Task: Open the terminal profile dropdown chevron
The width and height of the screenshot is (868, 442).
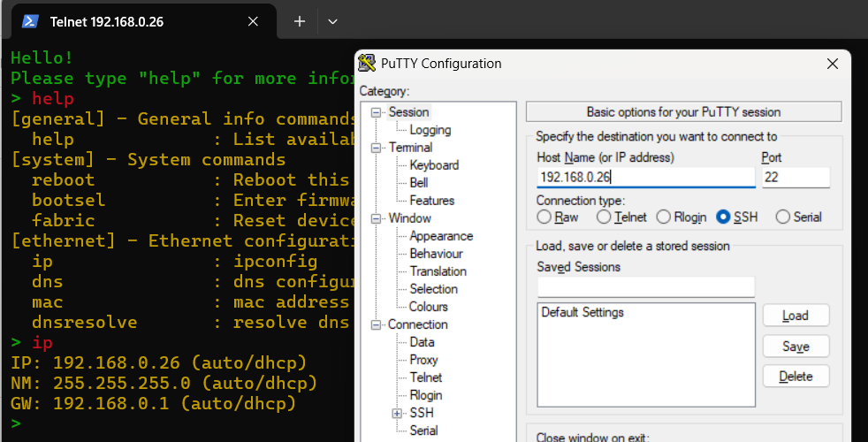Action: coord(332,21)
